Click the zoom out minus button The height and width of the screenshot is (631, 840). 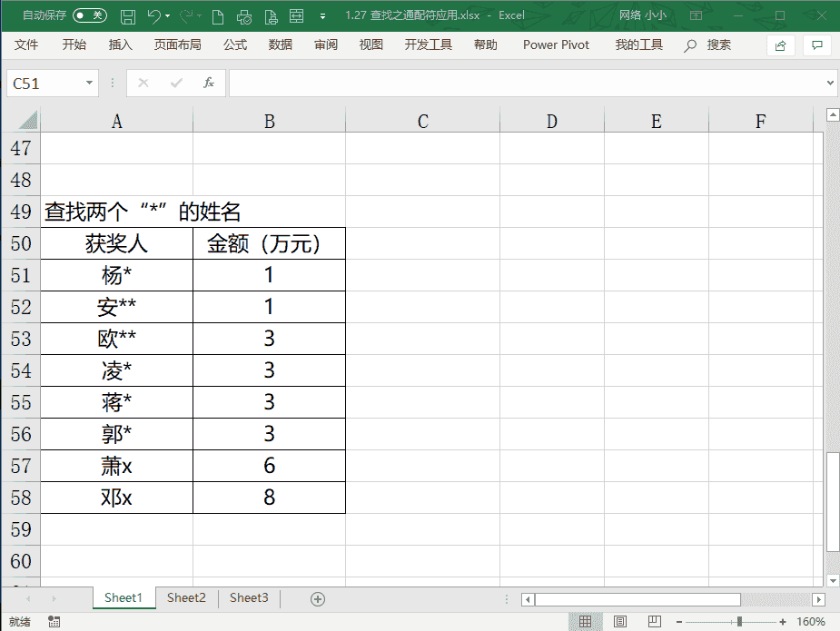pyautogui.click(x=678, y=622)
